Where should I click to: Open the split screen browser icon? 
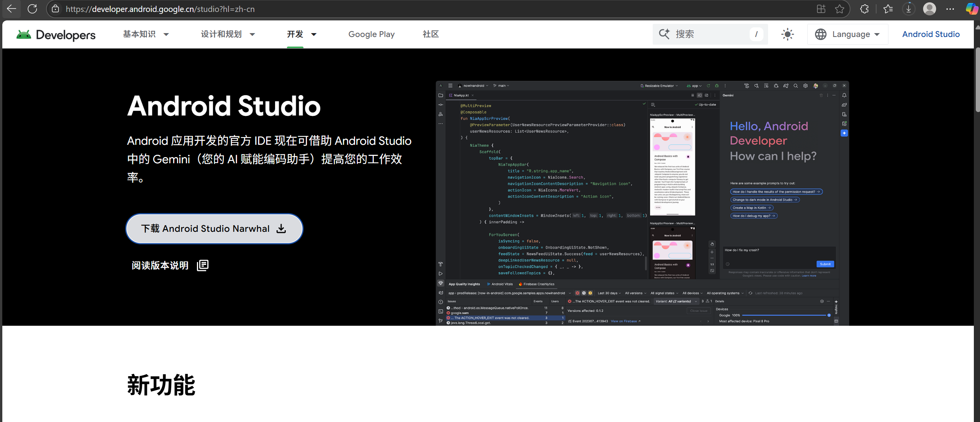coord(821,9)
